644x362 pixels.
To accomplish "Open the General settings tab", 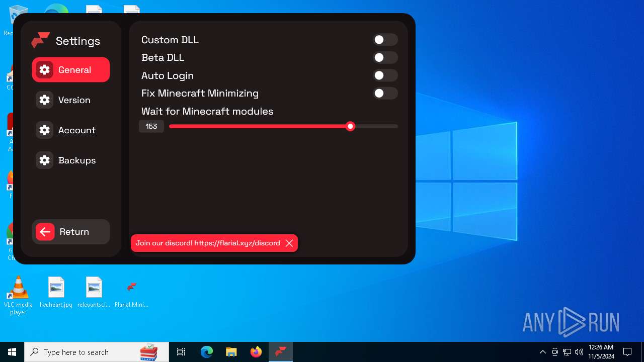I will click(x=71, y=70).
